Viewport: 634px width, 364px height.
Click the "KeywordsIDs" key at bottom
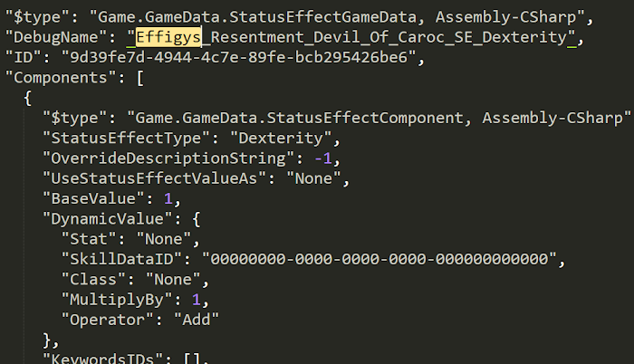102,359
